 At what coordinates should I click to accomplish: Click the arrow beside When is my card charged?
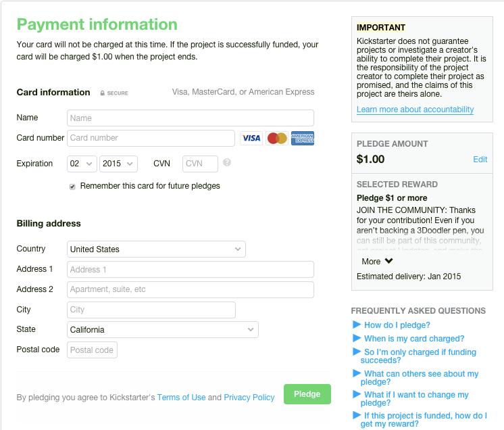[x=357, y=339]
